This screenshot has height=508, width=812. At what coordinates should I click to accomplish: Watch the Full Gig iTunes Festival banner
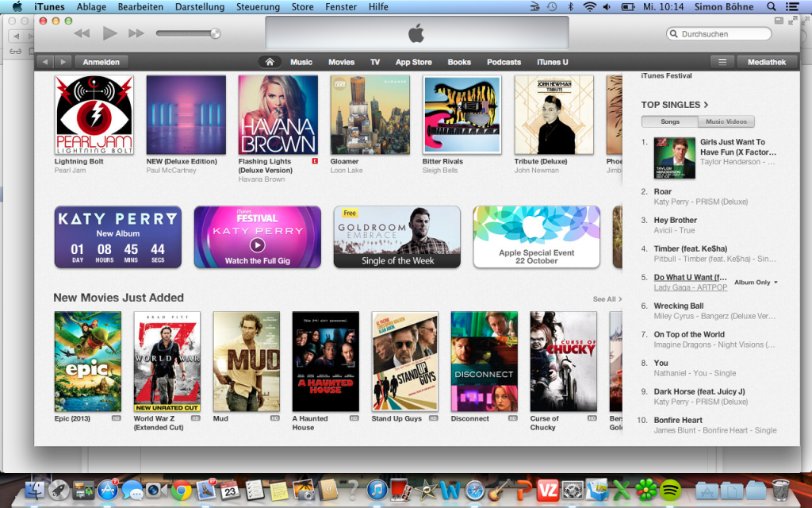(x=258, y=237)
